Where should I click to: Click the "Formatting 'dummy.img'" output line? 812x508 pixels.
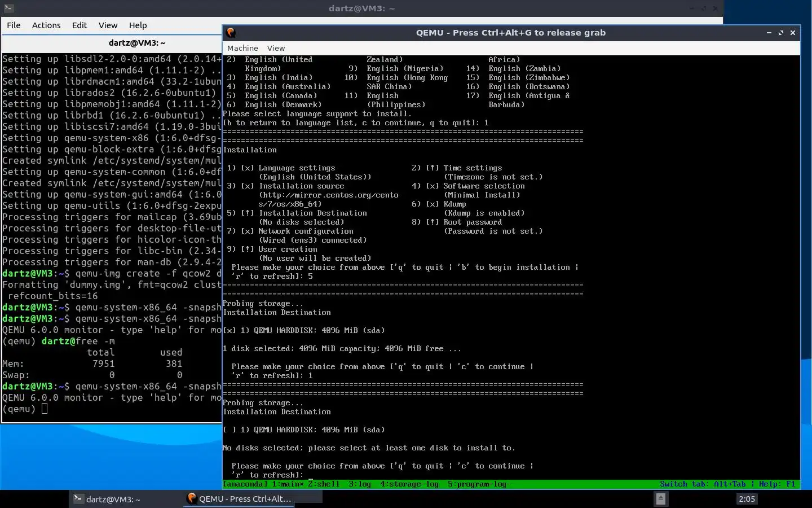[x=112, y=284]
